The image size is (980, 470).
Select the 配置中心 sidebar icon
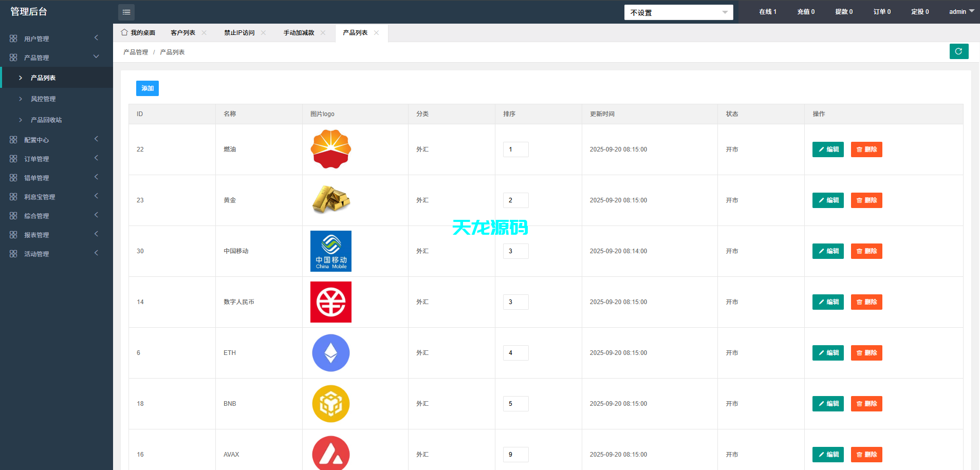(x=13, y=139)
